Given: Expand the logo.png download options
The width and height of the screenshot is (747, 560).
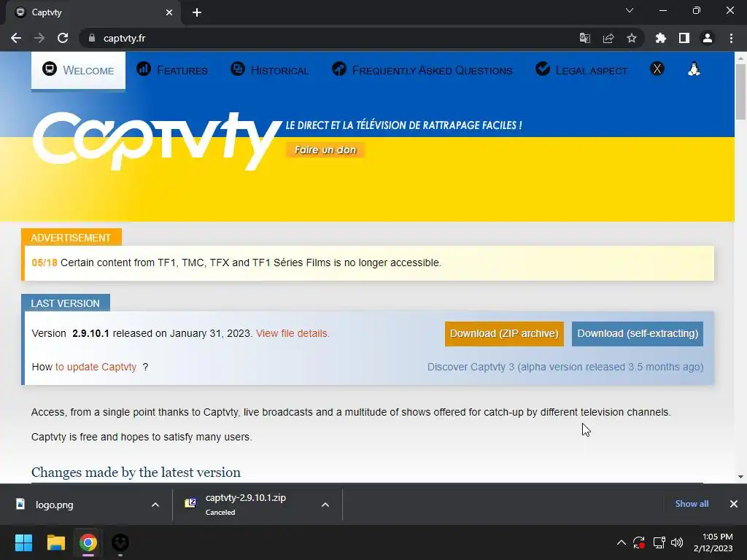Looking at the screenshot, I should (155, 505).
